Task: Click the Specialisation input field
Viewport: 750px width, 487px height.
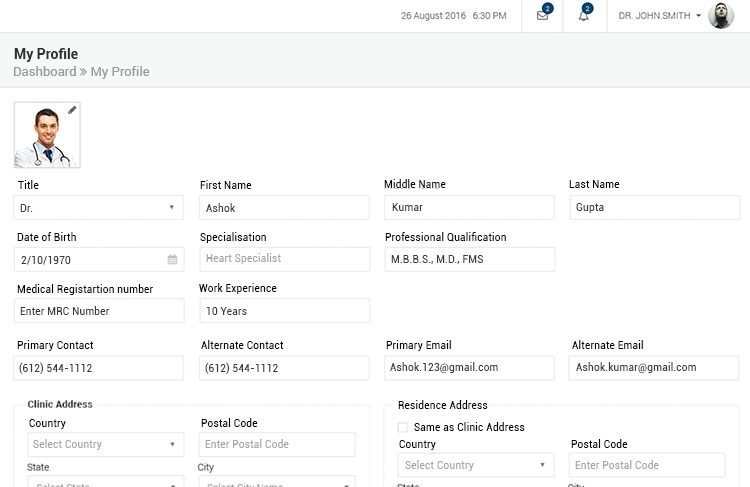Action: click(x=285, y=259)
